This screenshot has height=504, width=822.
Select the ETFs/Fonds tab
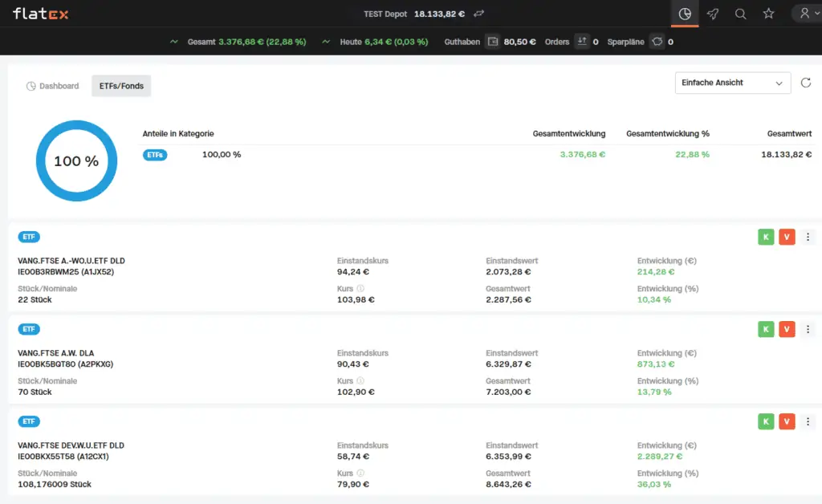[121, 86]
